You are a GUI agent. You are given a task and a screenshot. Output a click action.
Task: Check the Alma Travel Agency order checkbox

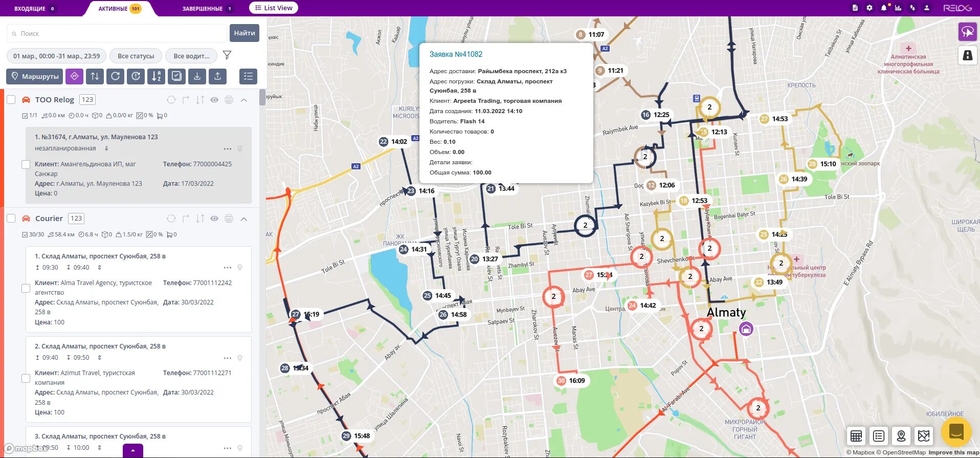tap(26, 288)
